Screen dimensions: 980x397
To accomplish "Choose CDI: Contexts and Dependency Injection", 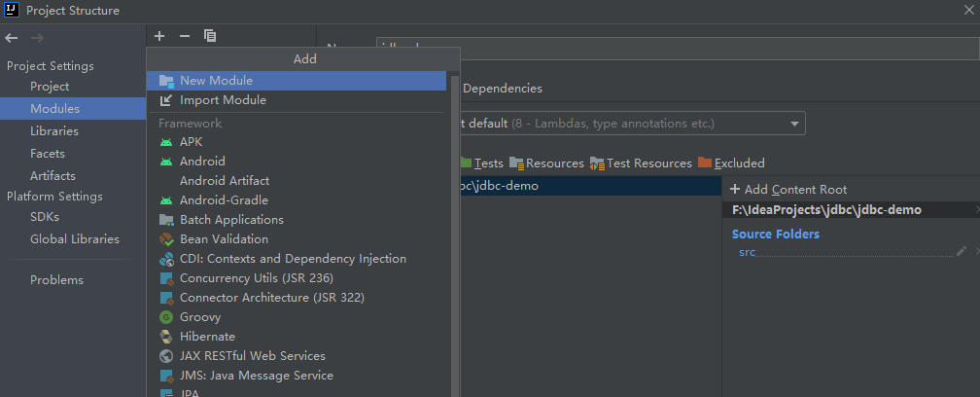I will 297,259.
